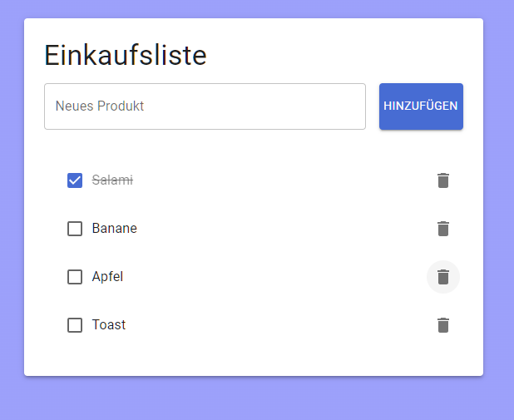
Task: Click the Apfel text label
Action: (x=107, y=277)
